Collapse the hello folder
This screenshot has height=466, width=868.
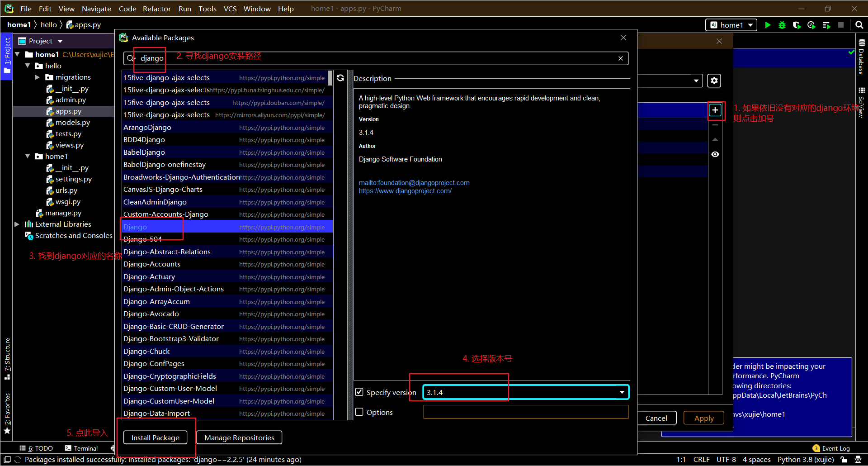click(x=27, y=66)
